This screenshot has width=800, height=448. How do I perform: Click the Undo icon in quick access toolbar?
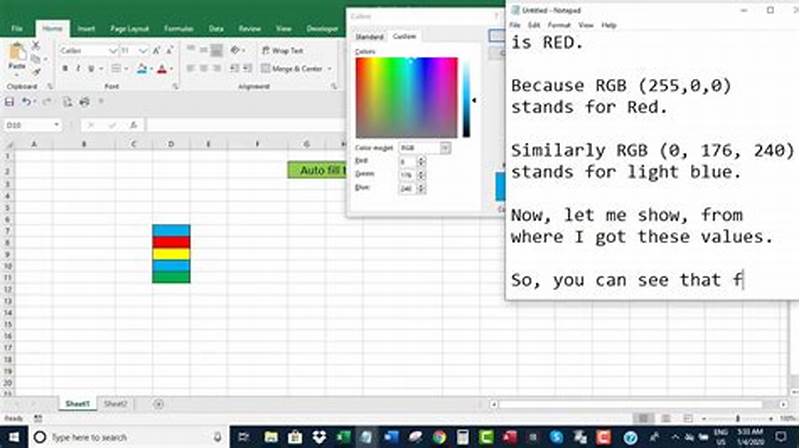tap(25, 102)
